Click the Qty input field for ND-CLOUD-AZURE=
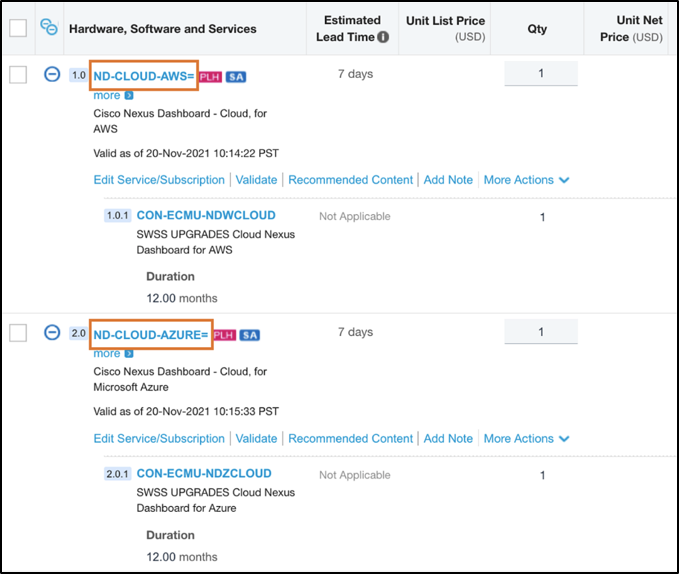The image size is (679, 574). pyautogui.click(x=541, y=332)
